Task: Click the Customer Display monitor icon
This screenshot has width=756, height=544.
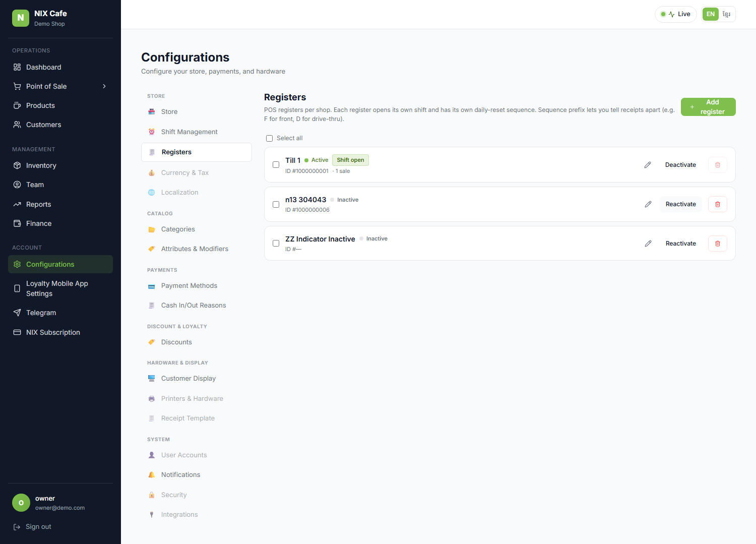Action: [152, 378]
